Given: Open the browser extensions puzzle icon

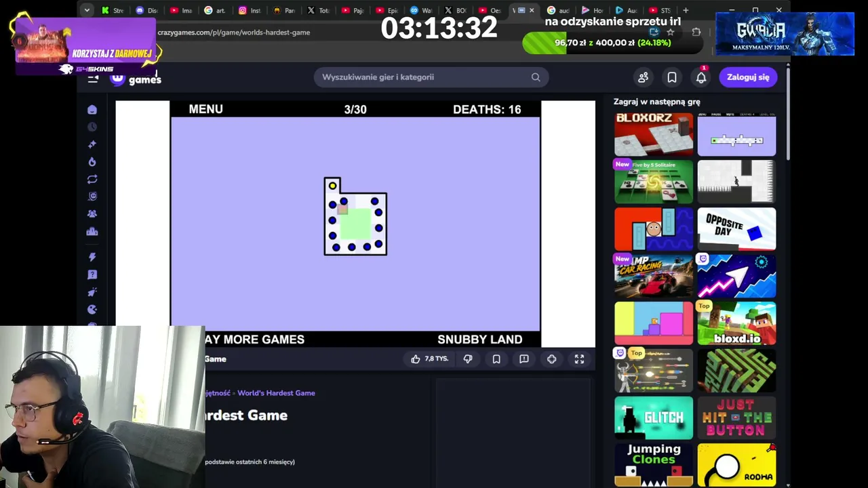Looking at the screenshot, I should 696,32.
